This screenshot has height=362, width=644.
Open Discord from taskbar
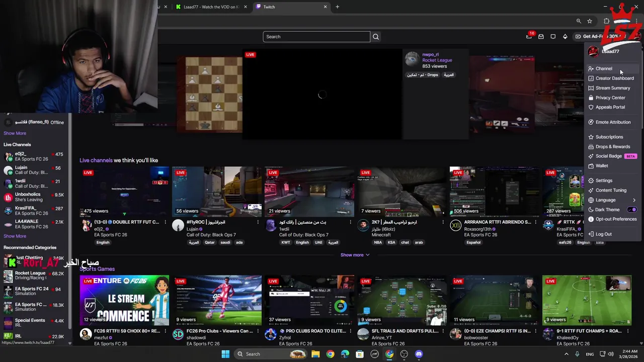[419, 354]
